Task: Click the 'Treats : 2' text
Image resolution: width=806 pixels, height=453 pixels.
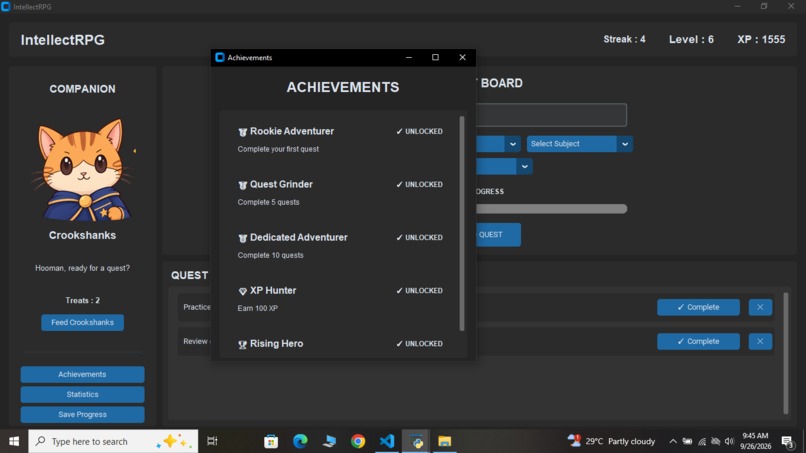Action: click(x=82, y=300)
